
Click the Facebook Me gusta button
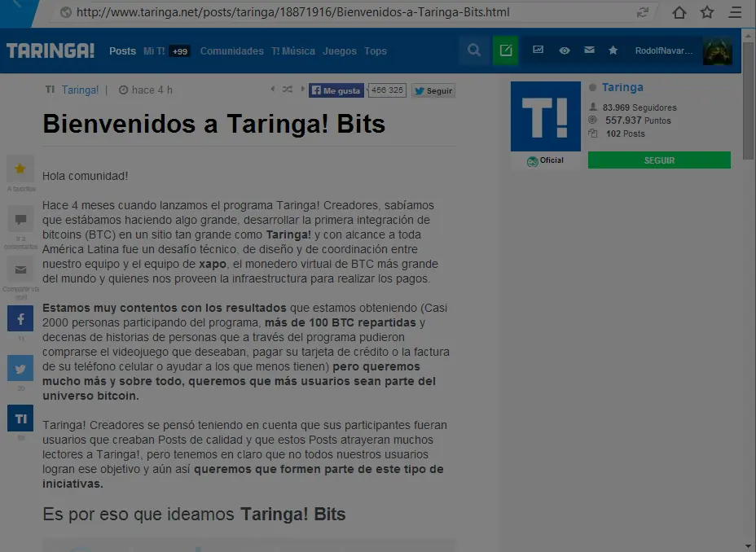click(336, 90)
